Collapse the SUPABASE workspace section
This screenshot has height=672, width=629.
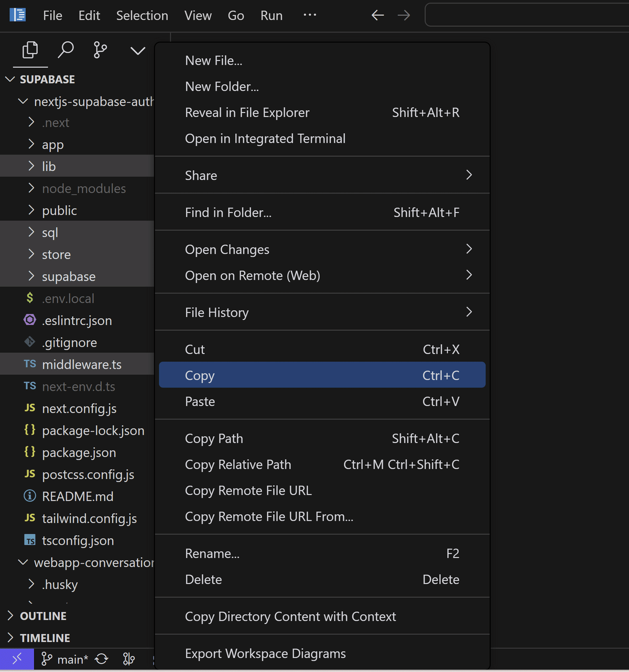10,79
